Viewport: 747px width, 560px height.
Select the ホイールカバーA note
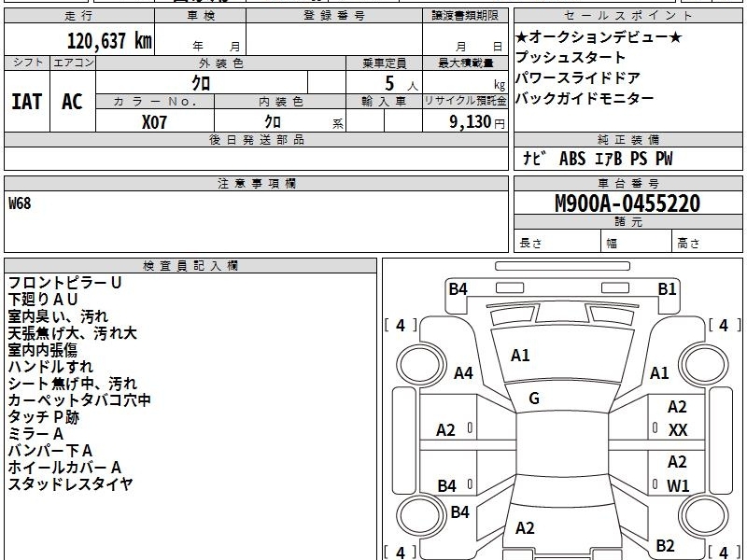[x=64, y=468]
